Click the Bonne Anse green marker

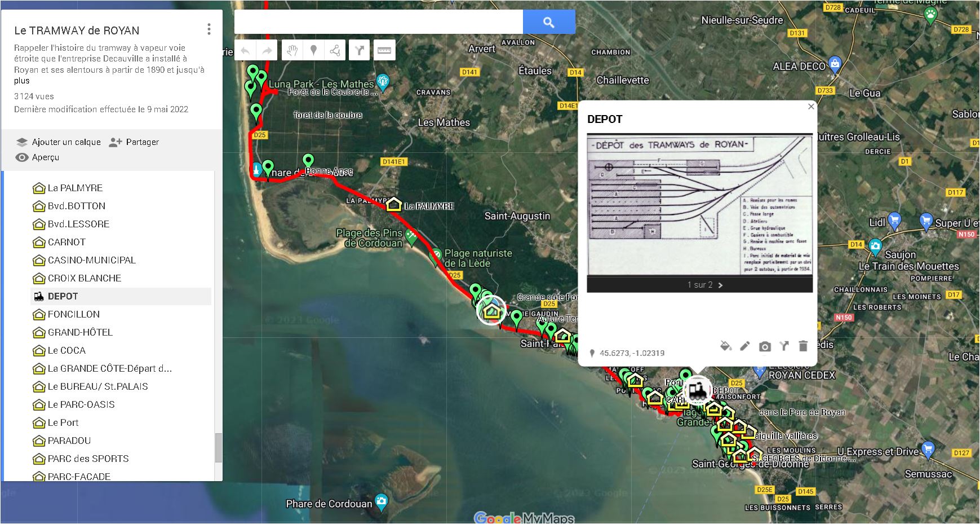point(308,162)
